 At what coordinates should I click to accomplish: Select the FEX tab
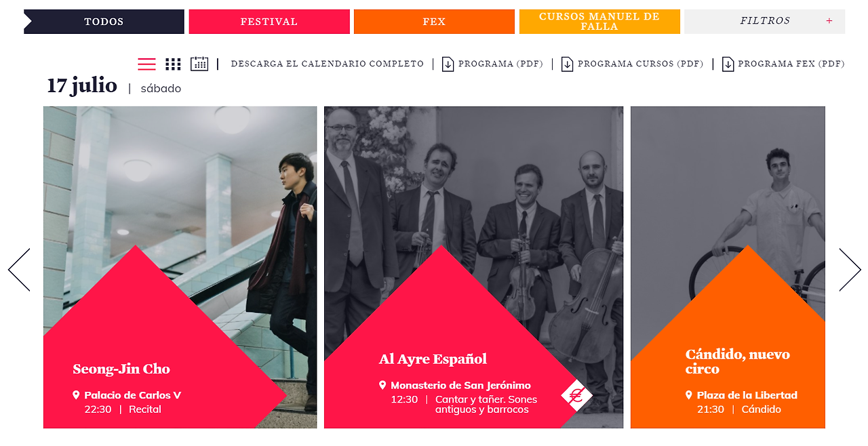point(434,22)
